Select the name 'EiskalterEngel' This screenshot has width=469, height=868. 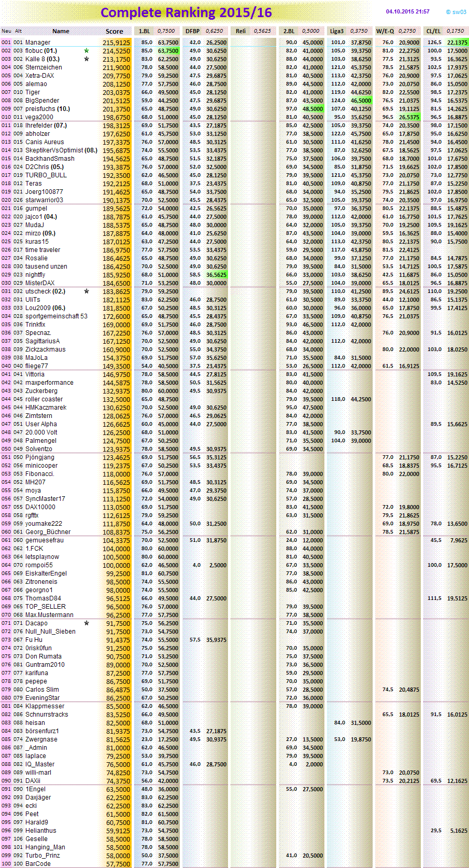pyautogui.click(x=46, y=573)
